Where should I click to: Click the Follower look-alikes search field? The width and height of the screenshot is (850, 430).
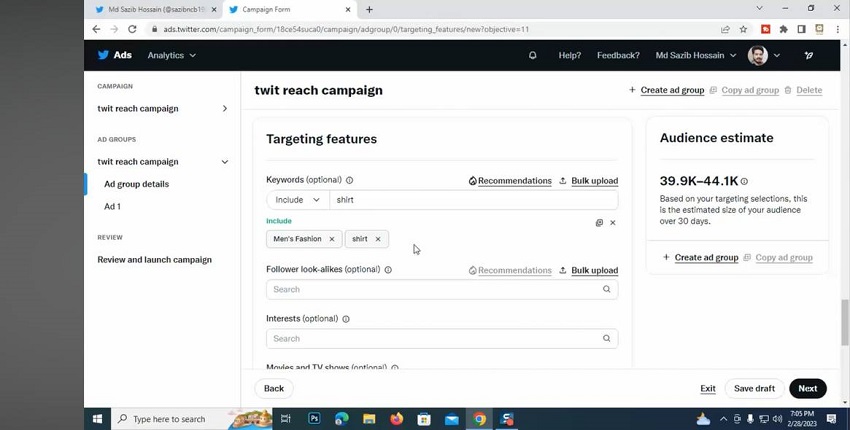click(x=442, y=289)
